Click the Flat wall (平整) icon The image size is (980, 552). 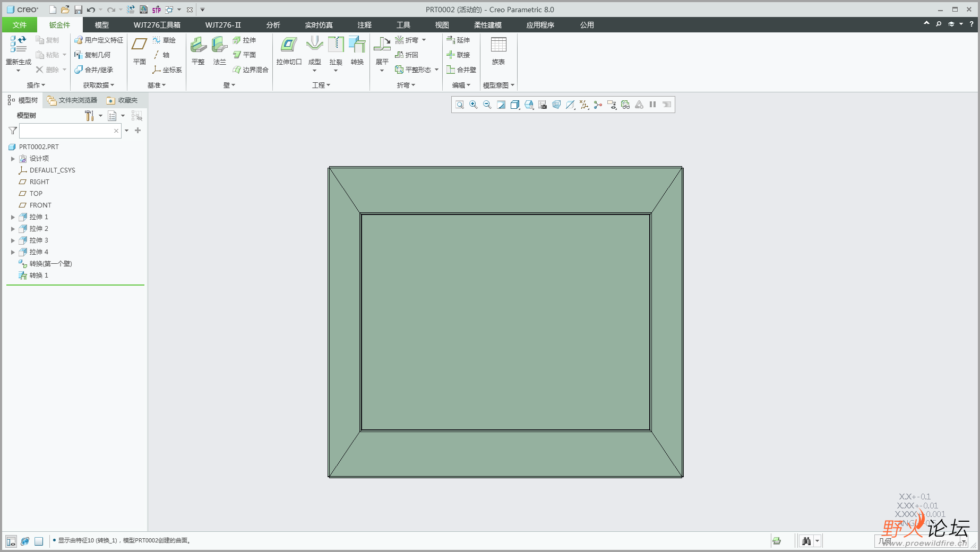pos(198,45)
